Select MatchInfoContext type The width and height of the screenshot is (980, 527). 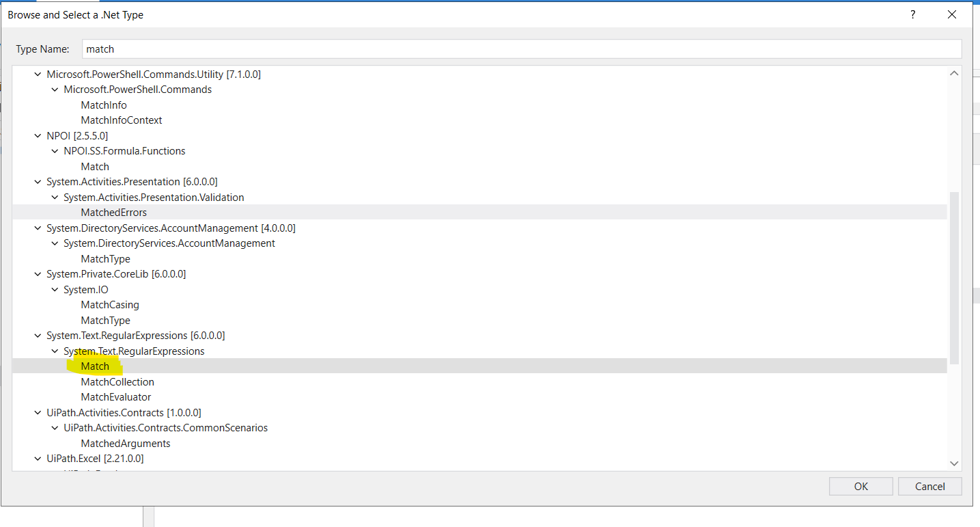point(121,120)
